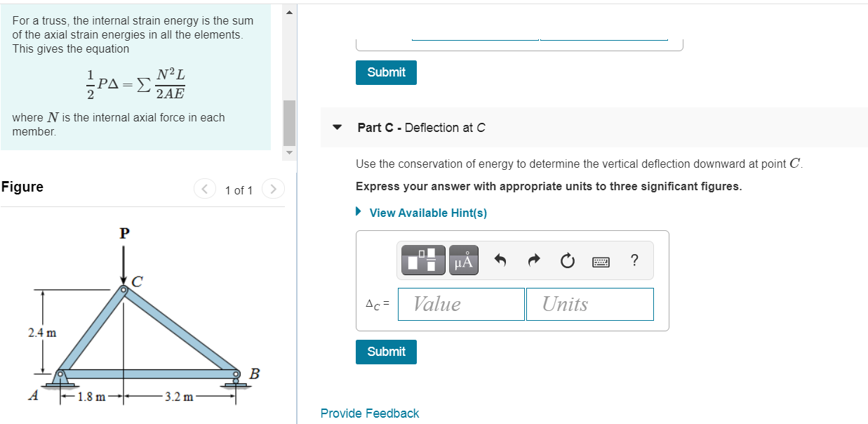Click the up arrow on left panel scrollbar
Screen dimensions: 868x424
tap(288, 11)
